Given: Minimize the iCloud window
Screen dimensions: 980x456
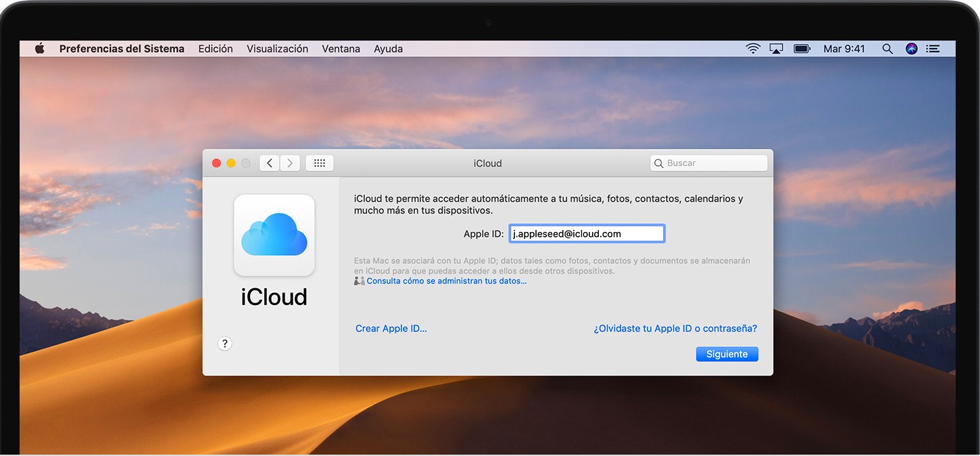Looking at the screenshot, I should tap(231, 163).
